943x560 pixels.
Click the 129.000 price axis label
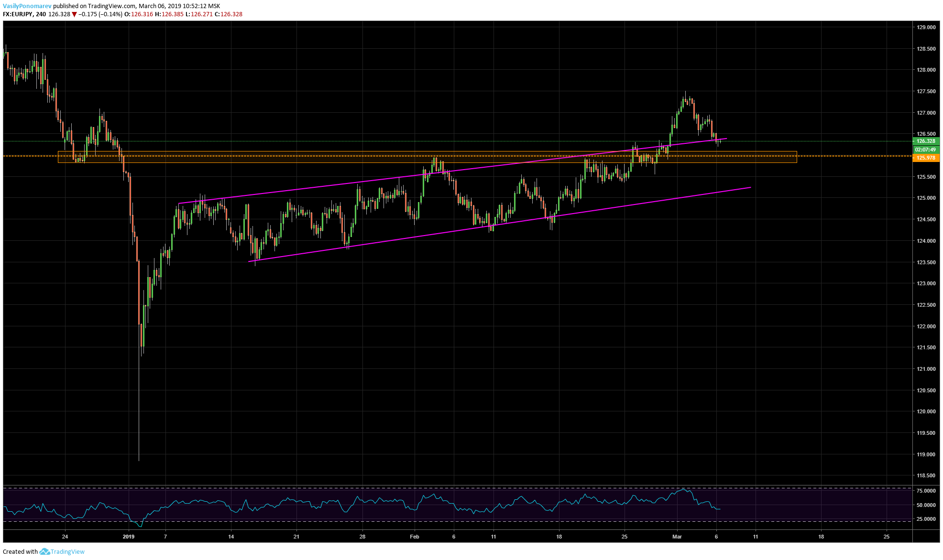pyautogui.click(x=926, y=27)
